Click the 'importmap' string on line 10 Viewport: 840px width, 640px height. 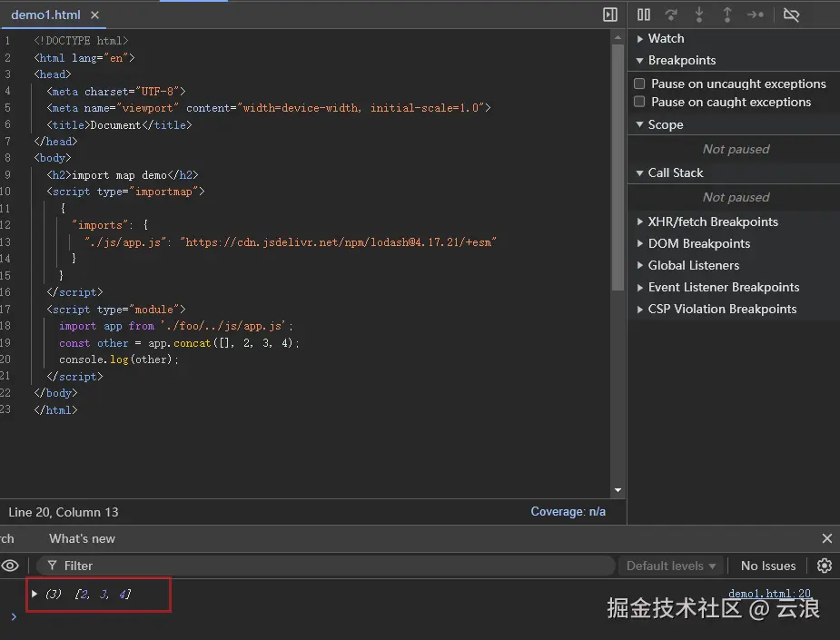163,192
